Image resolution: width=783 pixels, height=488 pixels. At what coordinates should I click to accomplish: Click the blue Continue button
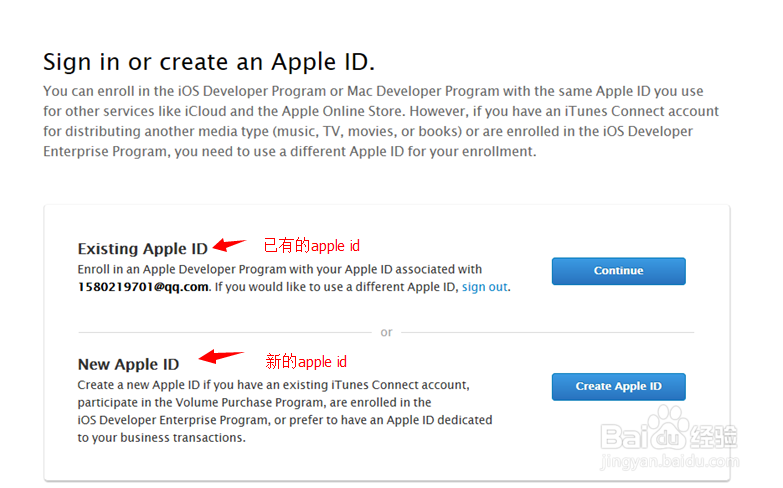(618, 271)
